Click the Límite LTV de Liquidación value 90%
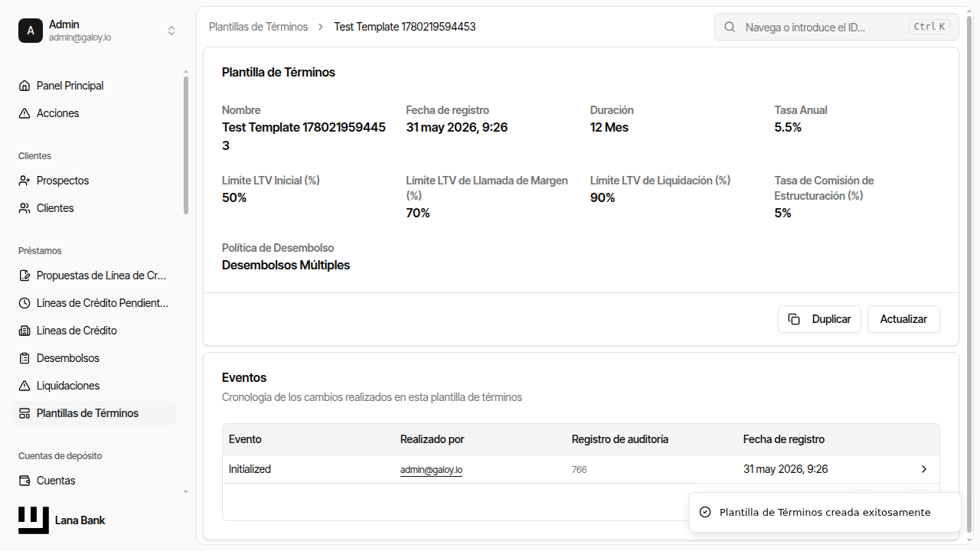The height and width of the screenshot is (551, 980). [603, 197]
